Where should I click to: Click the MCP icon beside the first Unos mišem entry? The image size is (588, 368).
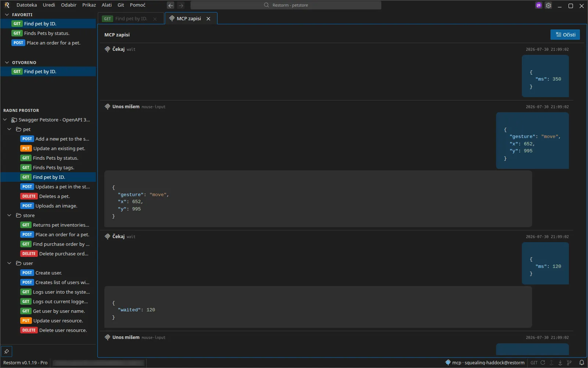click(x=107, y=106)
